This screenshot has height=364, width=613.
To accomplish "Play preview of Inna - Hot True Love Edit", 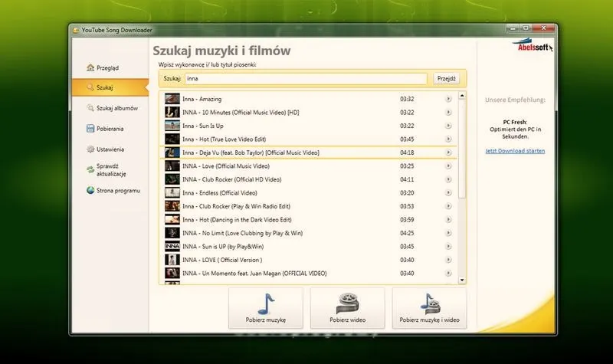I will [x=448, y=139].
